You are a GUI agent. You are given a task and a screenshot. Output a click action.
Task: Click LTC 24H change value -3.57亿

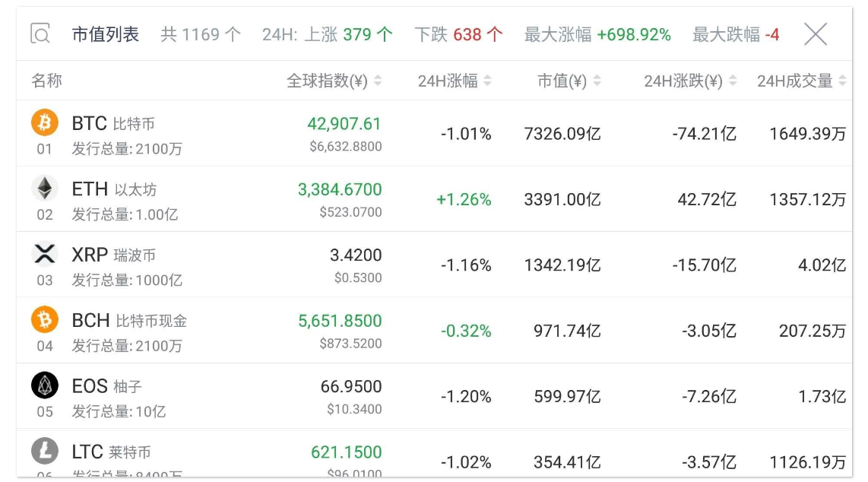click(709, 462)
